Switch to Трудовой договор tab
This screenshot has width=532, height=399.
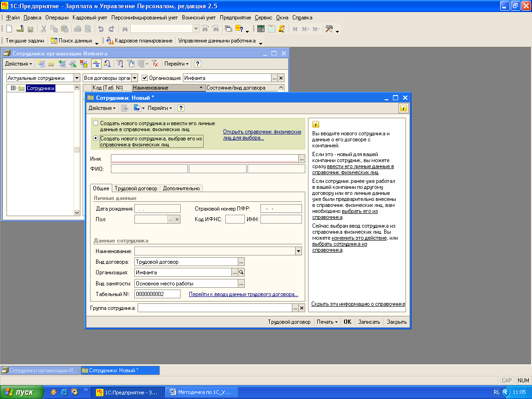coord(136,188)
